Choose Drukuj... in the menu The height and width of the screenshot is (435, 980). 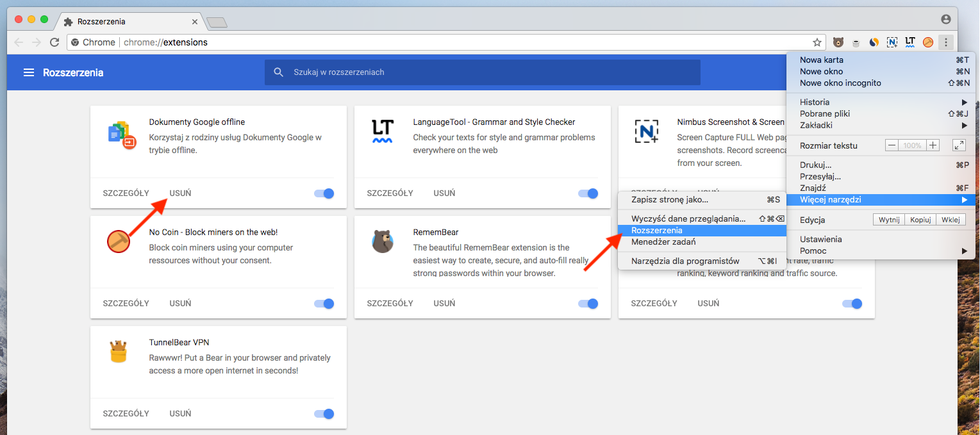[881, 165]
